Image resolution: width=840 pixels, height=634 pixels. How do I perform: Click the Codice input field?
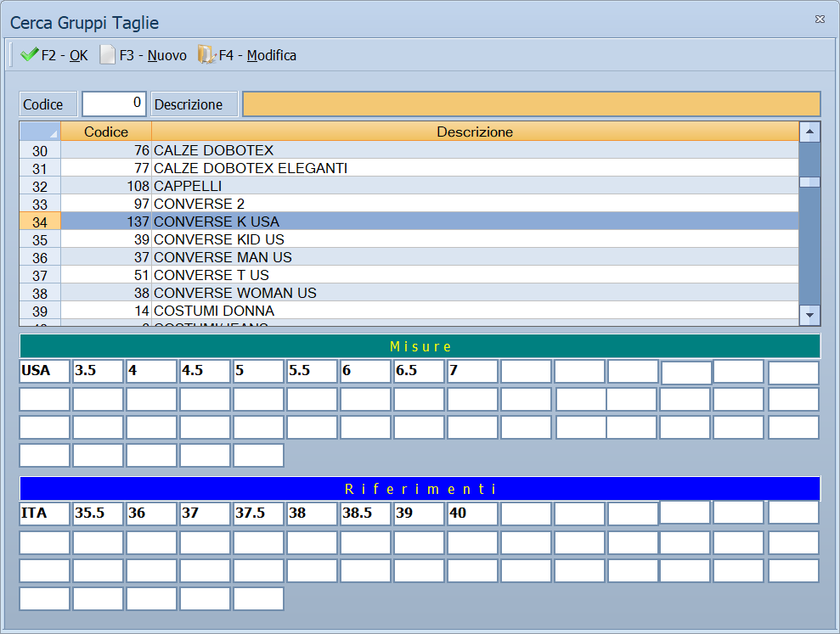[x=114, y=104]
